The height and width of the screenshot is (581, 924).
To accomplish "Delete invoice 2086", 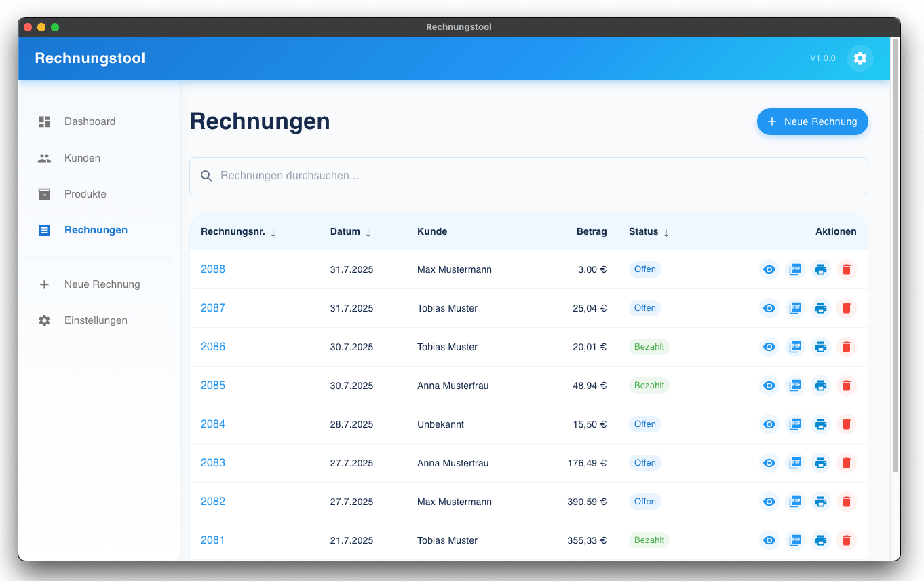I will [x=847, y=347].
